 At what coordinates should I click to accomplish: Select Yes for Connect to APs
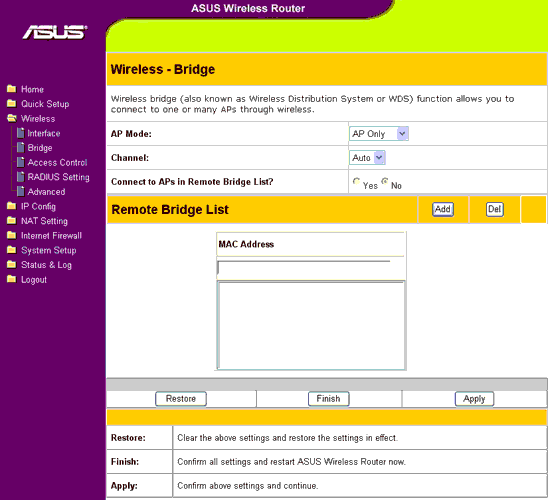pyautogui.click(x=356, y=181)
